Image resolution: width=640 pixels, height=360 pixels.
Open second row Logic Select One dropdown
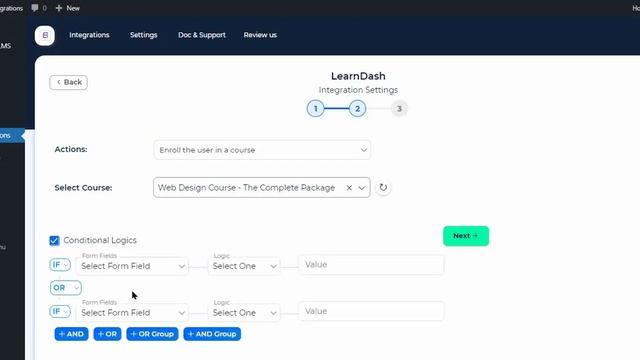(244, 313)
